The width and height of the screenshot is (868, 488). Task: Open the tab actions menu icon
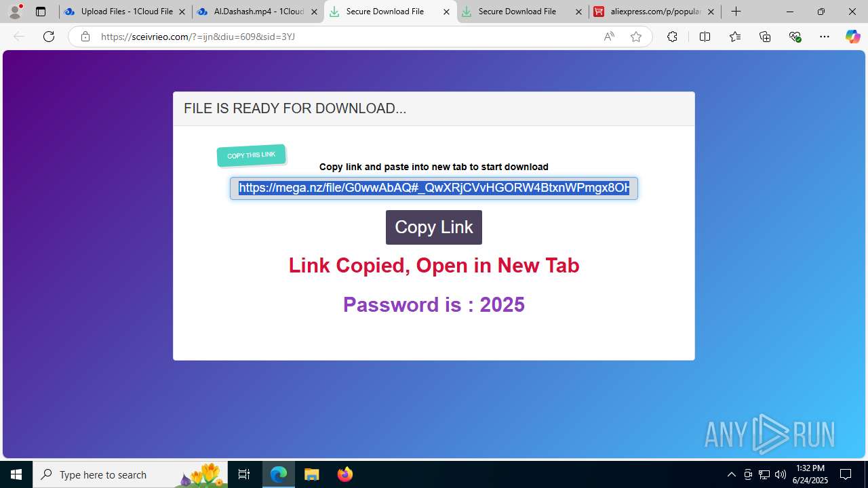click(41, 12)
